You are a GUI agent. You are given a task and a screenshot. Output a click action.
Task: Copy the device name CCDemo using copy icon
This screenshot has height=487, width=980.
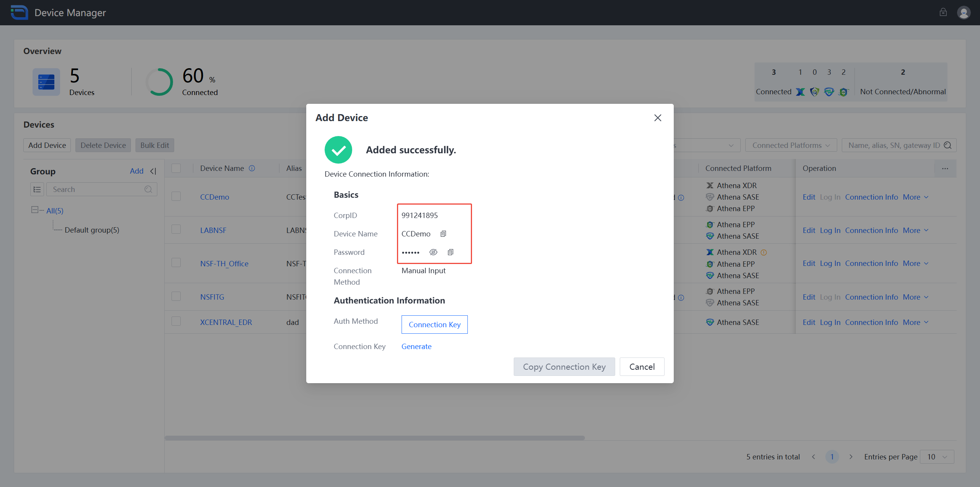pos(443,234)
